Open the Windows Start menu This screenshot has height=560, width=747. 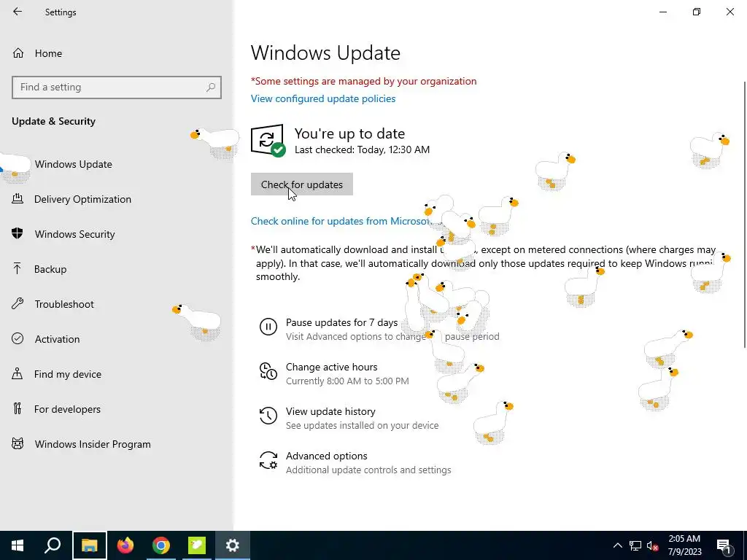[18, 545]
